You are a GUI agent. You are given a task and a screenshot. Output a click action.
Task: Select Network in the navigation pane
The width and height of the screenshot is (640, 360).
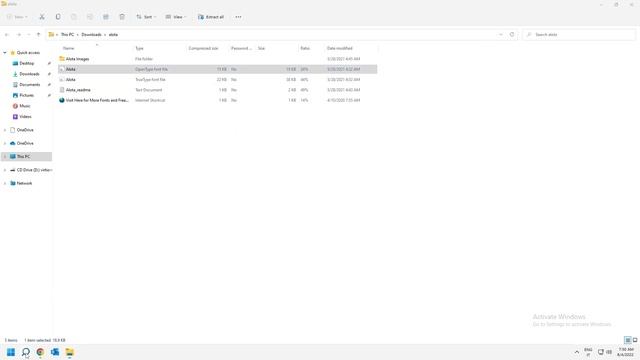(24, 183)
